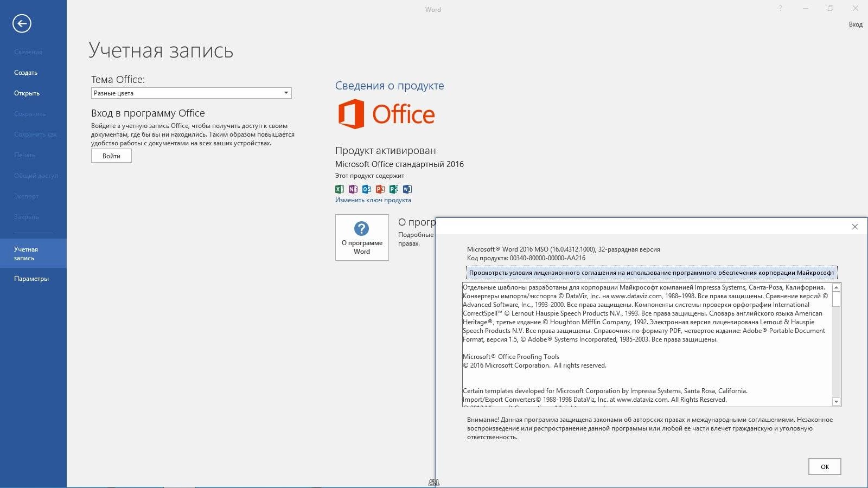This screenshot has width=868, height=488.
Task: Click the О программе Word button
Action: [362, 237]
